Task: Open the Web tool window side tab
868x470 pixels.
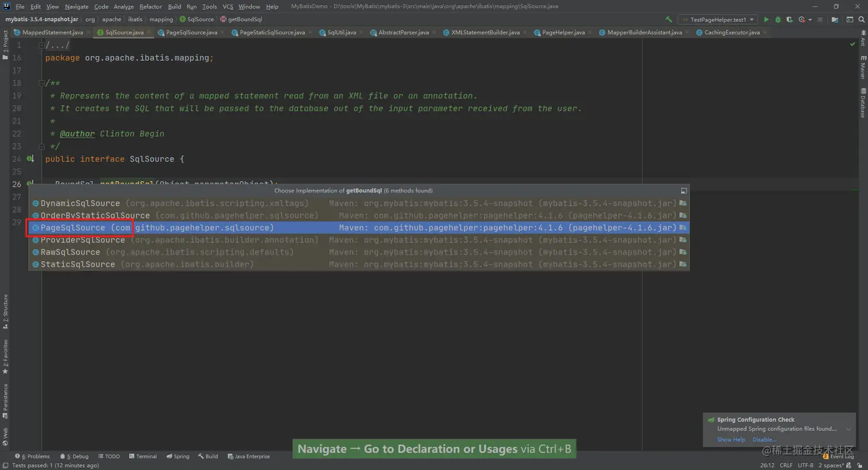Action: [5, 437]
